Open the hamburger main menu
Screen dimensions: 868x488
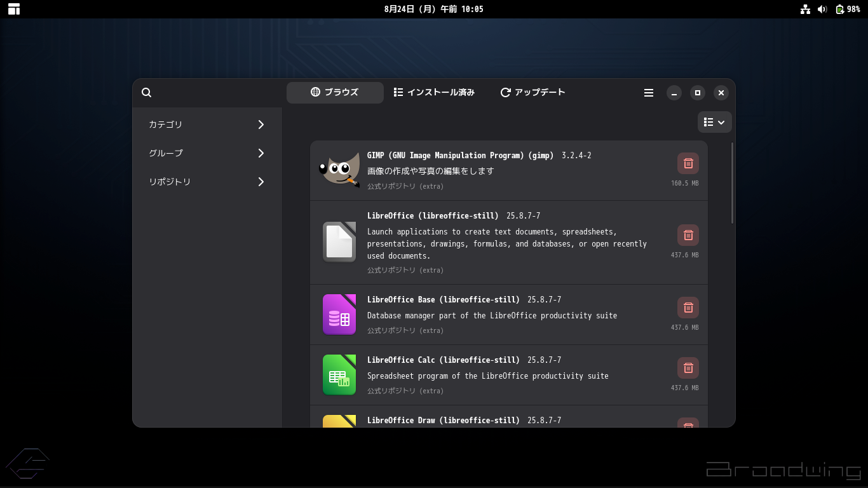coord(649,93)
